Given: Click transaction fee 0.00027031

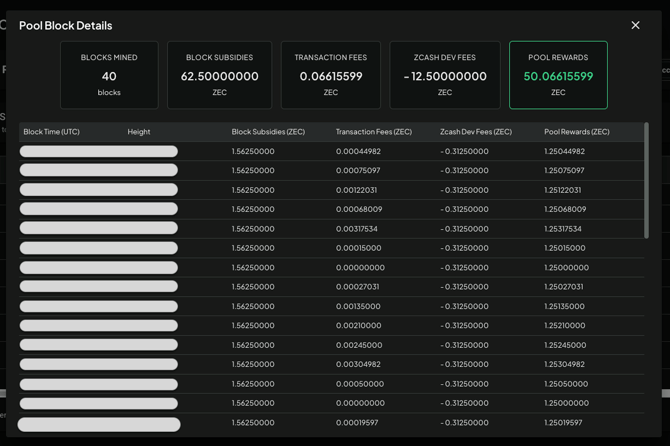Looking at the screenshot, I should click(357, 287).
